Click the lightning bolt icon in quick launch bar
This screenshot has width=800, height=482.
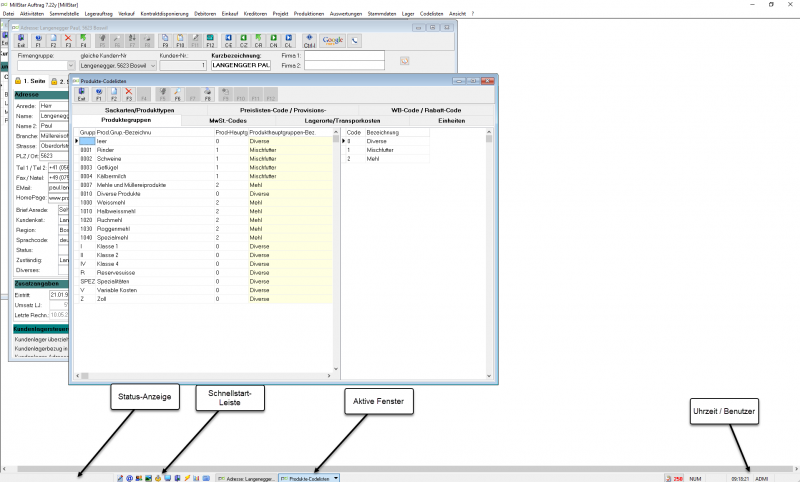(187, 478)
